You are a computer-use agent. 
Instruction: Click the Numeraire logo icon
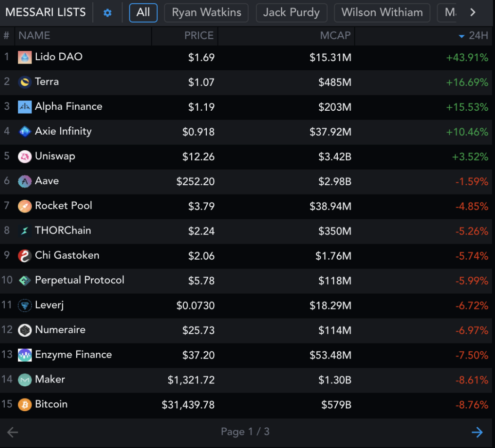pyautogui.click(x=24, y=330)
